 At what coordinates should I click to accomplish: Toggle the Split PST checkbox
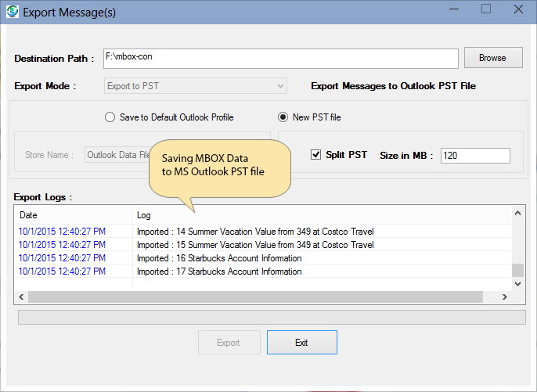pyautogui.click(x=316, y=155)
